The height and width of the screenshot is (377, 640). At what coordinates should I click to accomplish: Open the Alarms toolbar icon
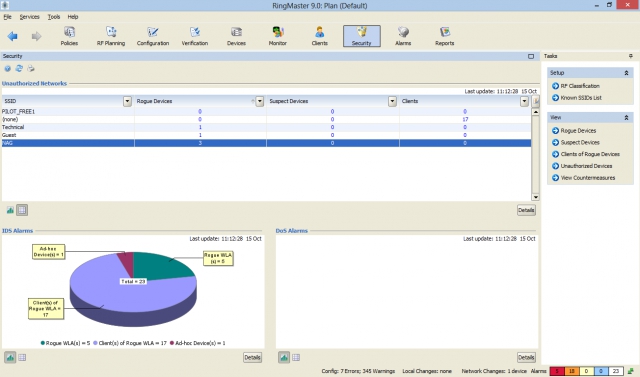coord(403,36)
